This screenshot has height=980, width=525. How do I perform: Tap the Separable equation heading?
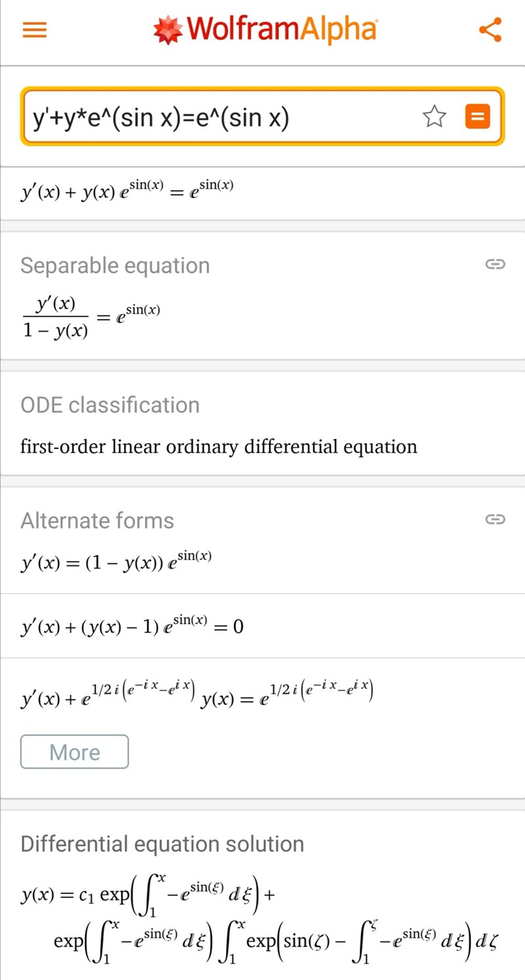click(115, 265)
